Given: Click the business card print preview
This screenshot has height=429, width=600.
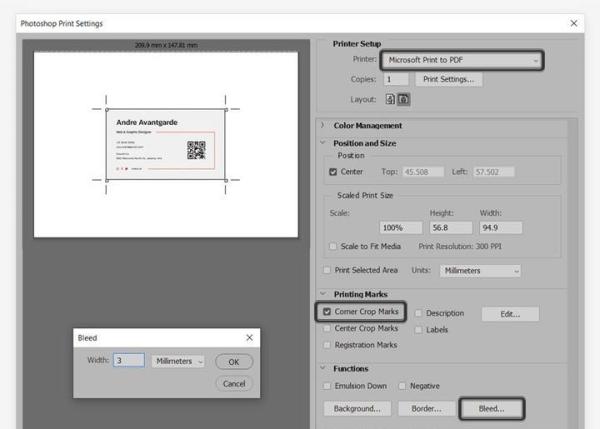Looking at the screenshot, I should [x=166, y=145].
